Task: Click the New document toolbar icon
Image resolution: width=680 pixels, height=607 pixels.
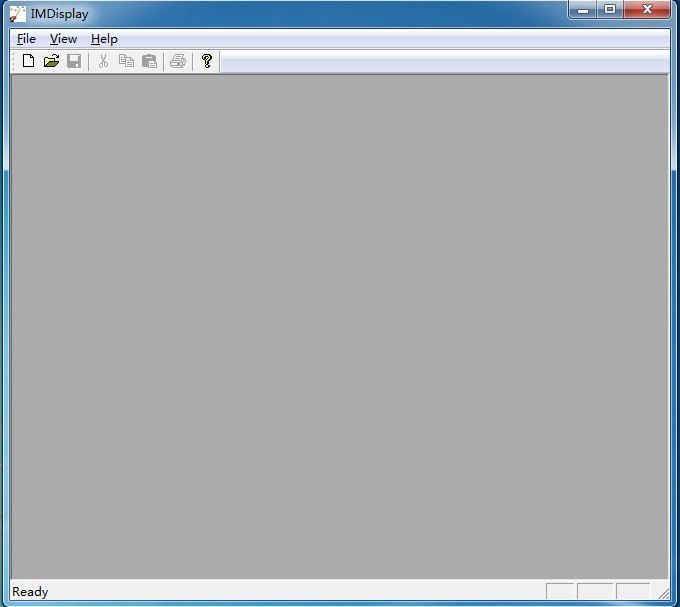Action: point(28,61)
